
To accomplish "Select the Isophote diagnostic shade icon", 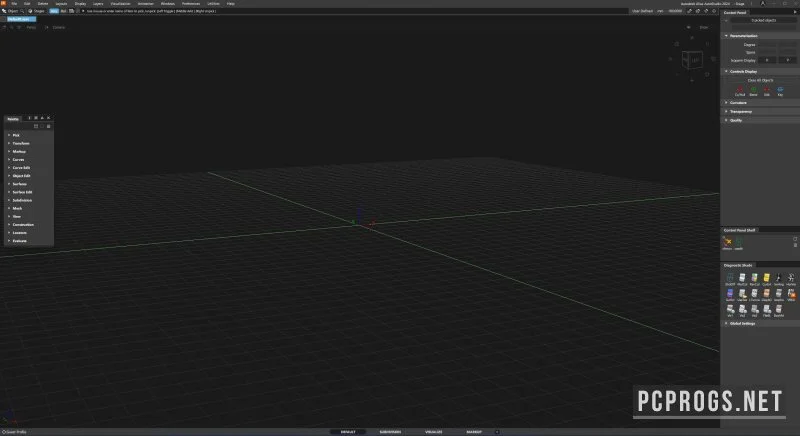I will pyautogui.click(x=779, y=295).
